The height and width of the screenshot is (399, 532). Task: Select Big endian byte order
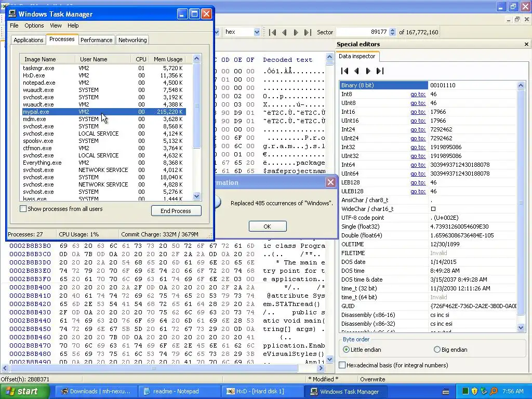(x=437, y=350)
